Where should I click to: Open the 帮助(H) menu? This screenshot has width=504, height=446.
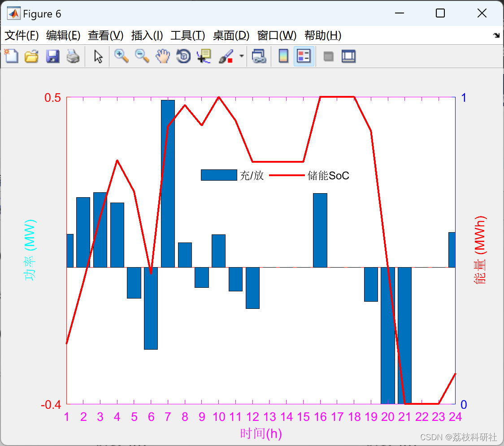pyautogui.click(x=323, y=35)
